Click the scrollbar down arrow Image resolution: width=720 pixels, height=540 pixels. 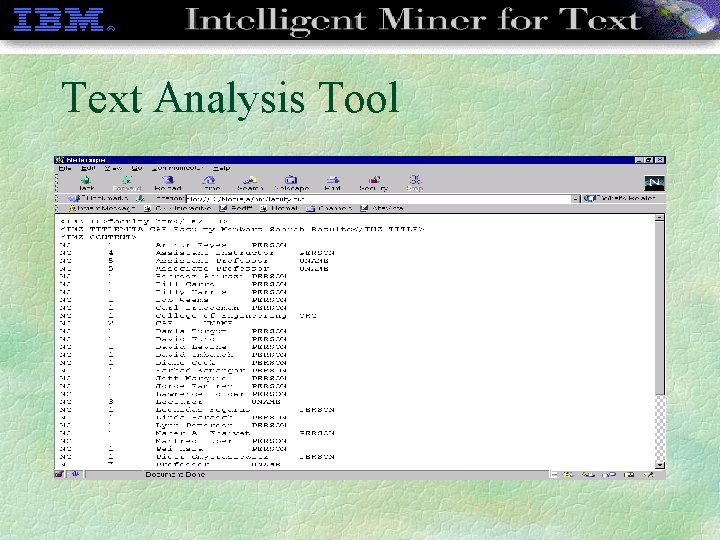pos(659,465)
